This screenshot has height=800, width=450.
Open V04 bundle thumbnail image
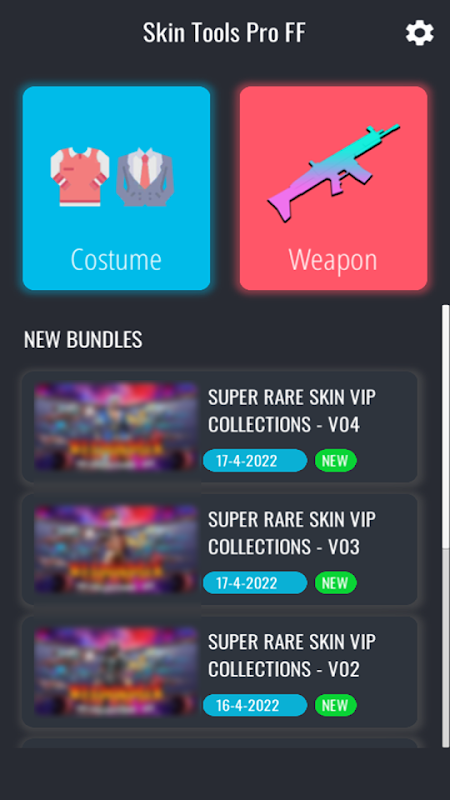coord(116,427)
